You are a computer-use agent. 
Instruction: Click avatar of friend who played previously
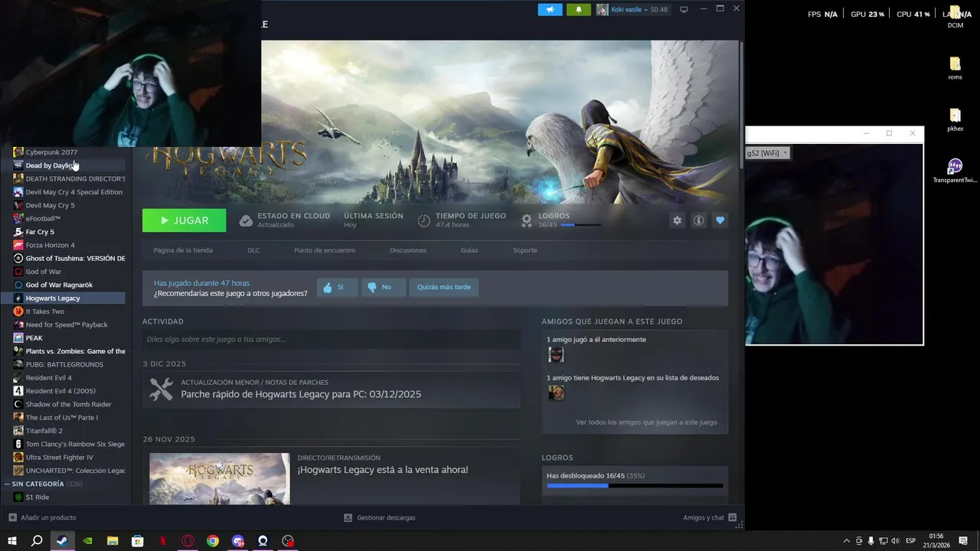(x=556, y=354)
